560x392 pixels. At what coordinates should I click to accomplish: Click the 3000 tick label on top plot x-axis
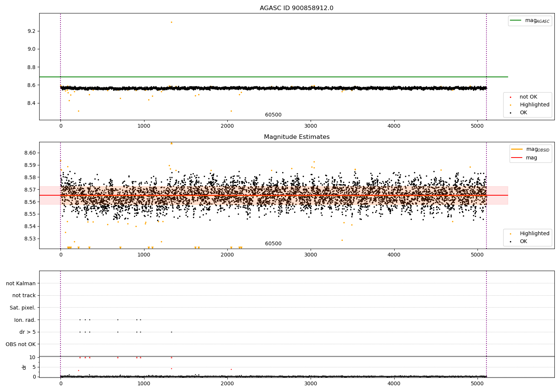(311, 126)
